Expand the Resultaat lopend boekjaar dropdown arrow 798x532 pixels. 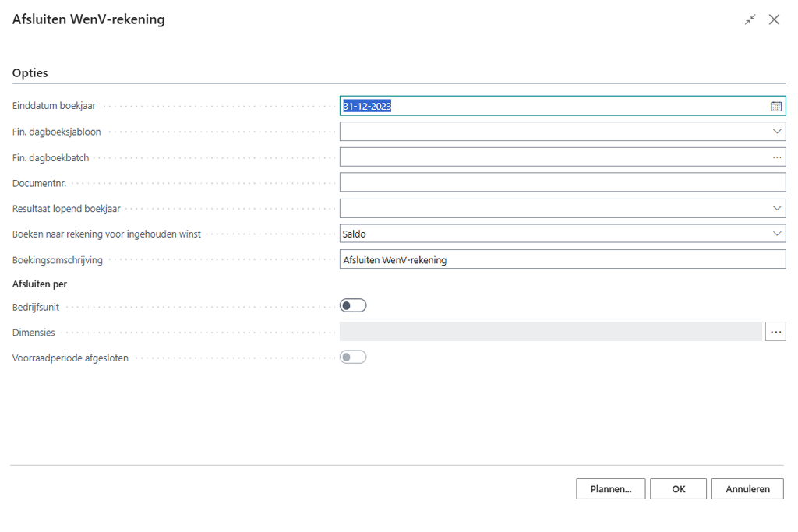tap(777, 208)
